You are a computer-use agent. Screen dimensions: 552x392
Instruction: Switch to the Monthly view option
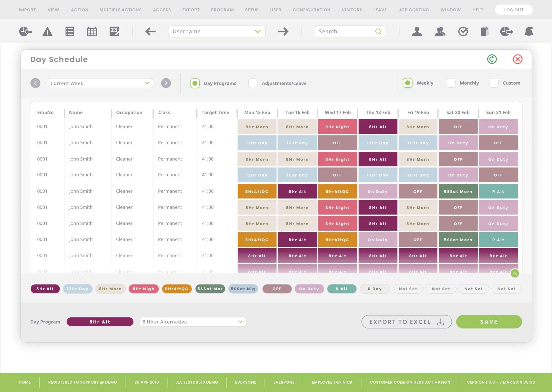[x=450, y=83]
